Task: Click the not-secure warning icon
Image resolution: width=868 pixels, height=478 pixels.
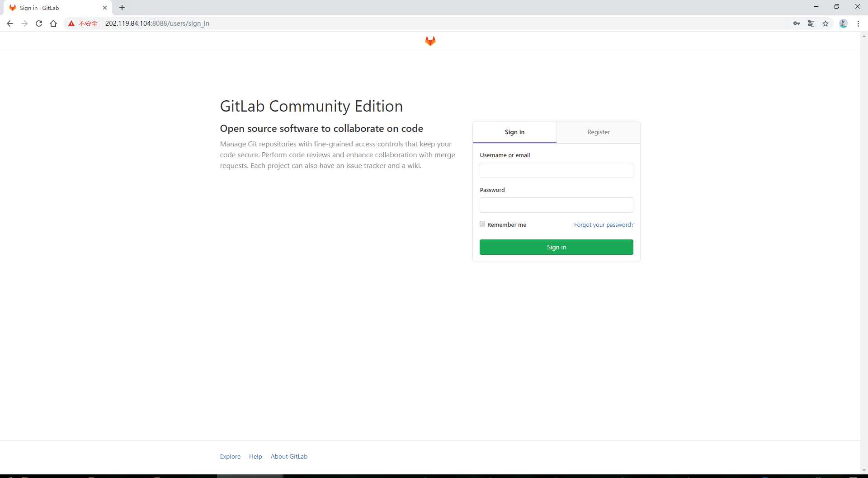Action: 71,23
